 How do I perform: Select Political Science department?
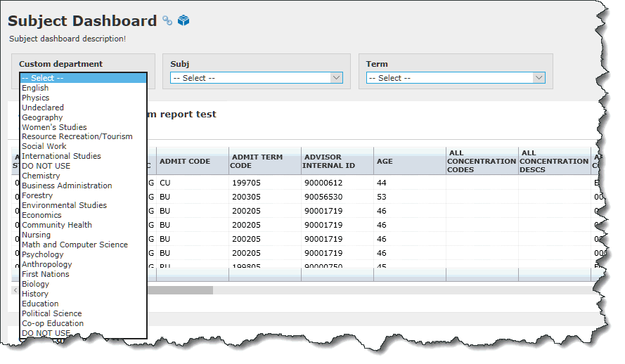tap(51, 313)
